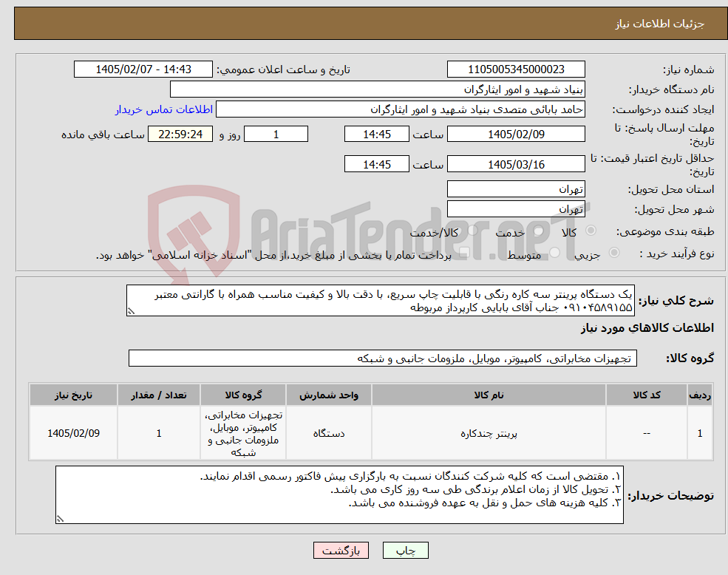
Task: Click the goods group field تجهیزات مخابراتی
Action: [383, 358]
